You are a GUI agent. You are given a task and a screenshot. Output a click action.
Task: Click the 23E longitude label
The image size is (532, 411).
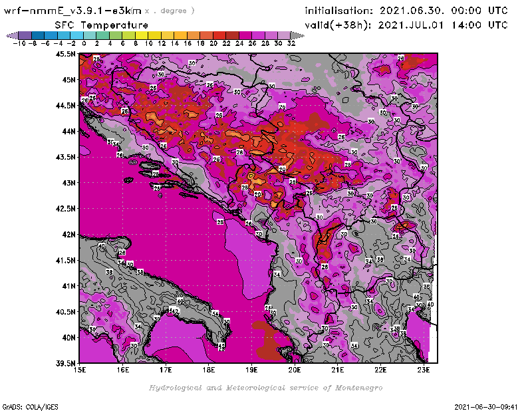pos(424,370)
